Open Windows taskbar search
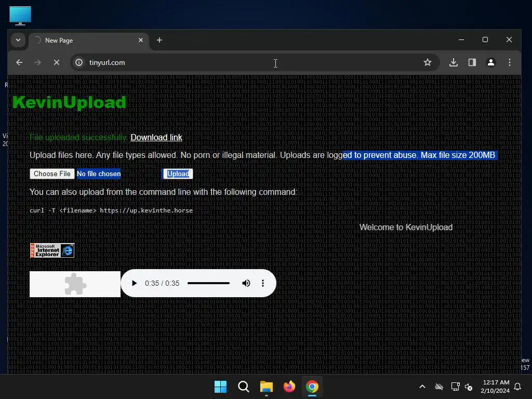 coord(244,387)
